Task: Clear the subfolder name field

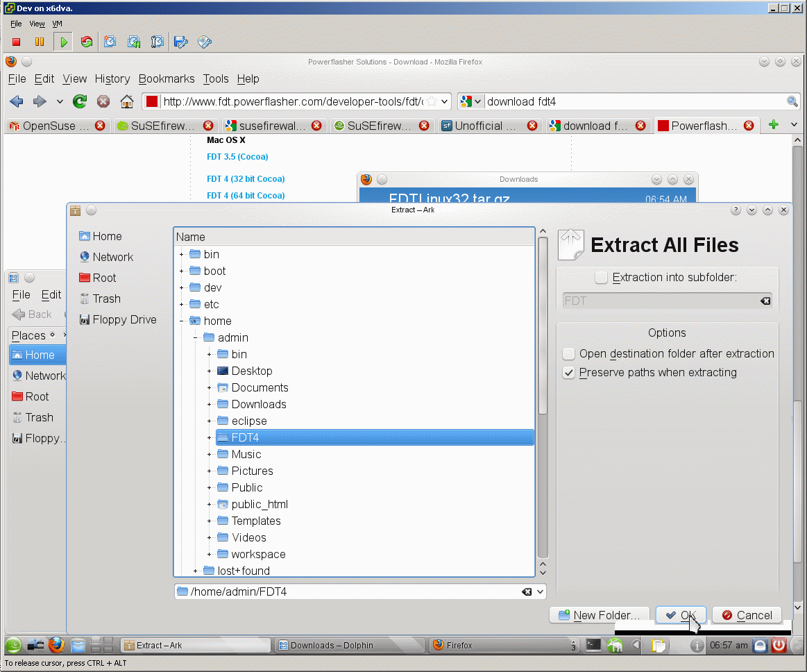Action: 765,301
